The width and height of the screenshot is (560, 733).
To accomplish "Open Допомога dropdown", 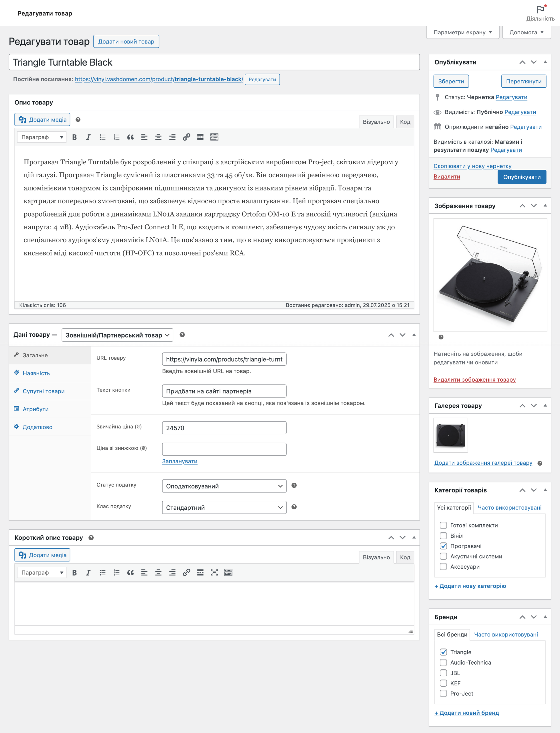I will [x=526, y=32].
